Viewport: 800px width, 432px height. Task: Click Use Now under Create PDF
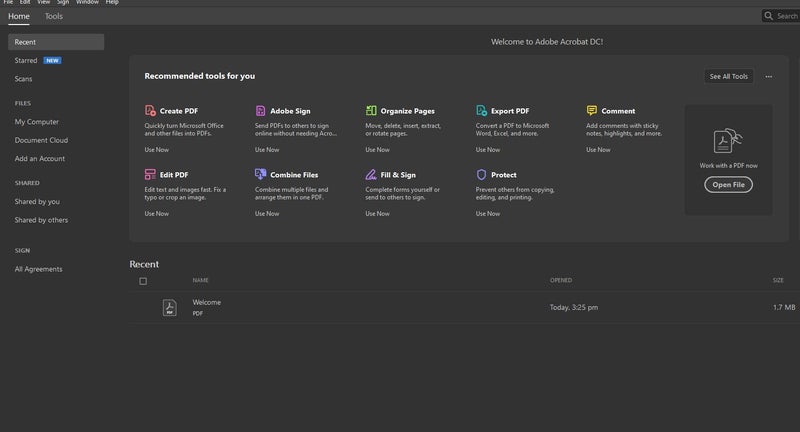click(156, 149)
